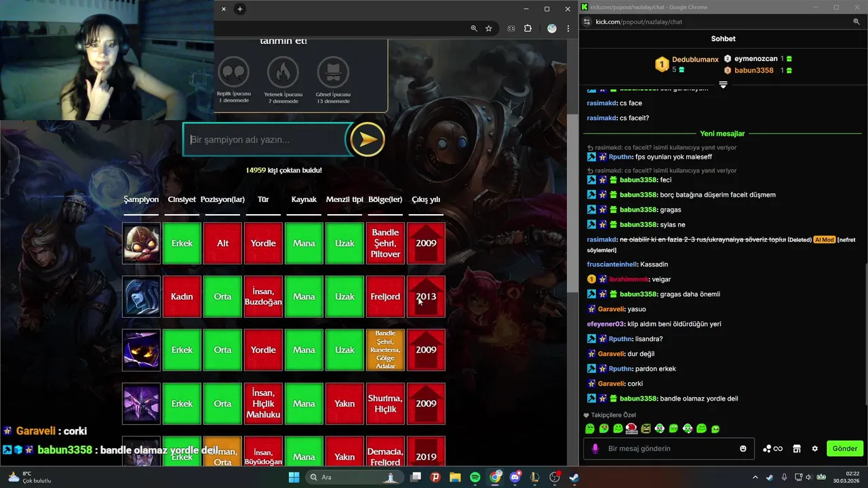Open chat settings gear icon

815,449
